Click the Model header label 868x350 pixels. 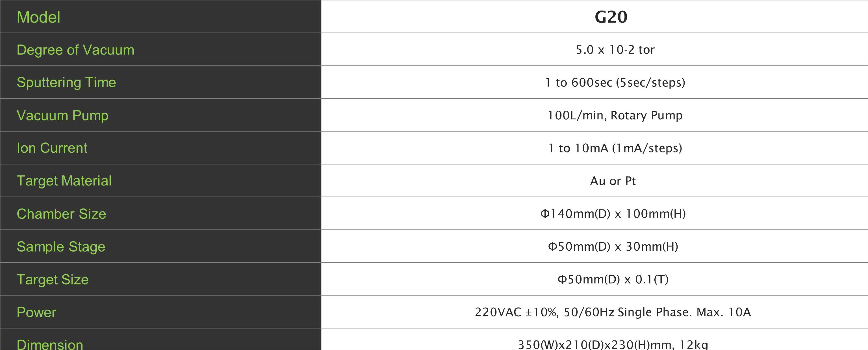(x=38, y=17)
